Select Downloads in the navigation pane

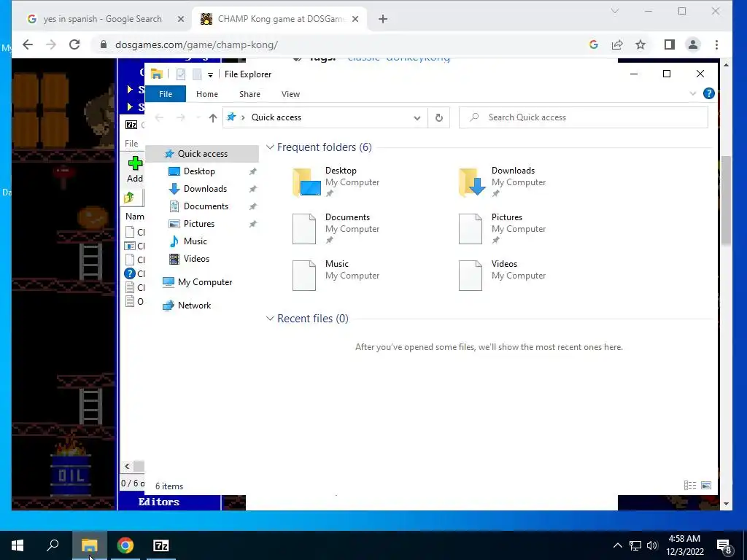tap(205, 189)
